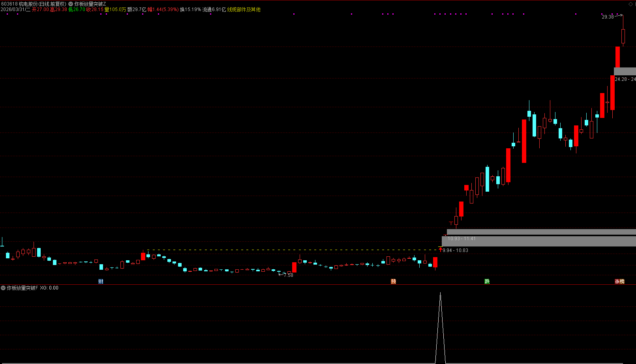Click the 29.38 high price label on chart
Screen dimensions: 636x364
click(608, 17)
